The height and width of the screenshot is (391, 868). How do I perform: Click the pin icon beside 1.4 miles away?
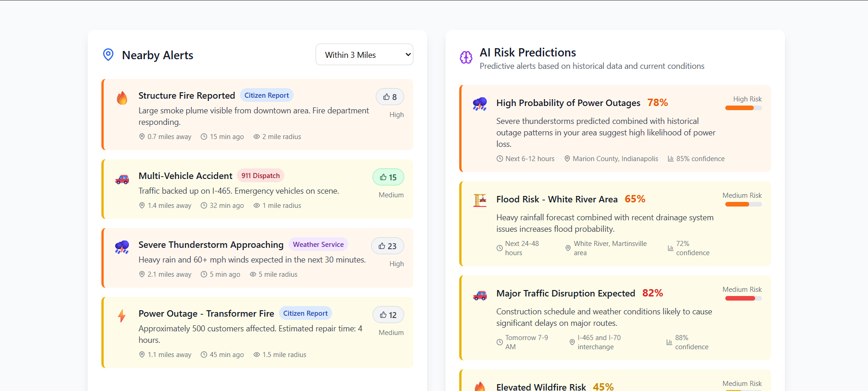142,206
